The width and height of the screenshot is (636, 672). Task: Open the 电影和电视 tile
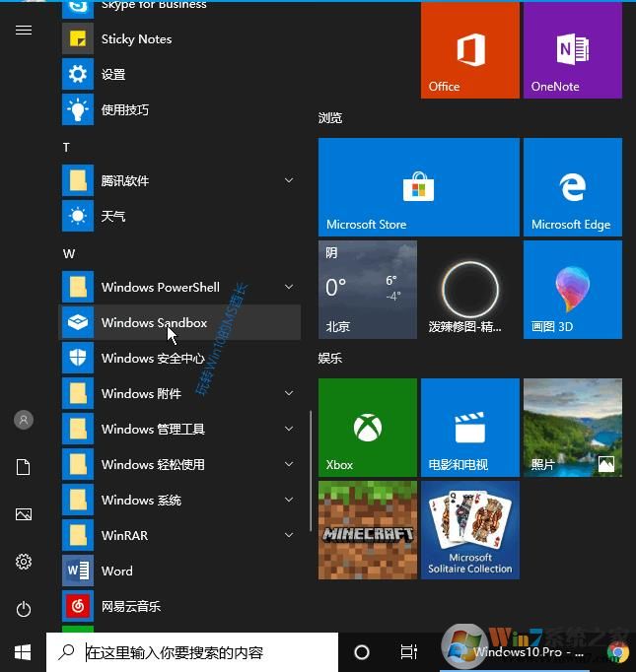(x=470, y=428)
